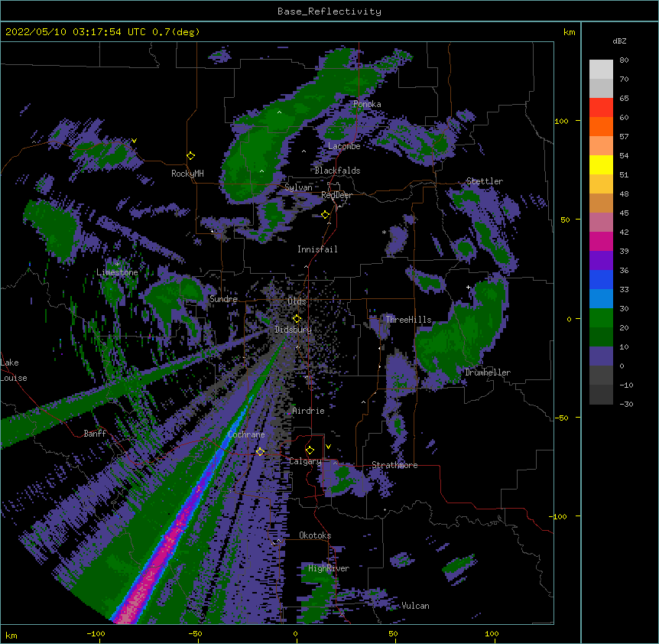
Task: Click the Cochrane town label
Action: click(x=246, y=434)
